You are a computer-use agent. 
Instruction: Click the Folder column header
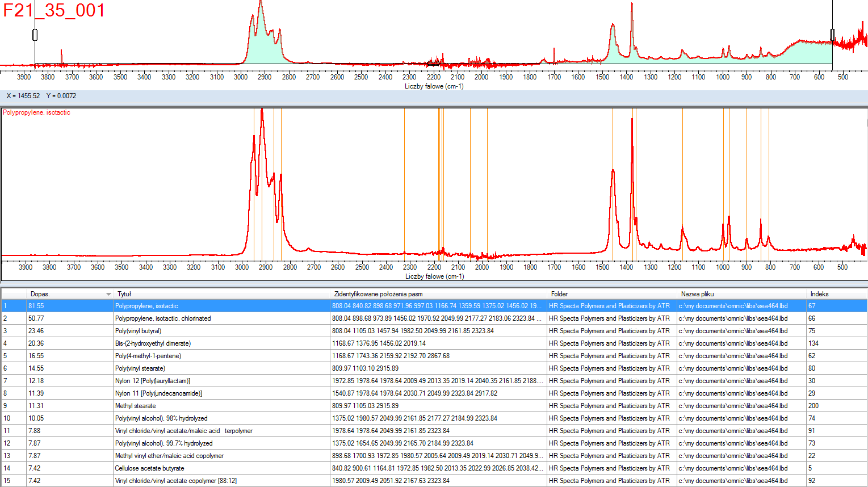coord(559,294)
